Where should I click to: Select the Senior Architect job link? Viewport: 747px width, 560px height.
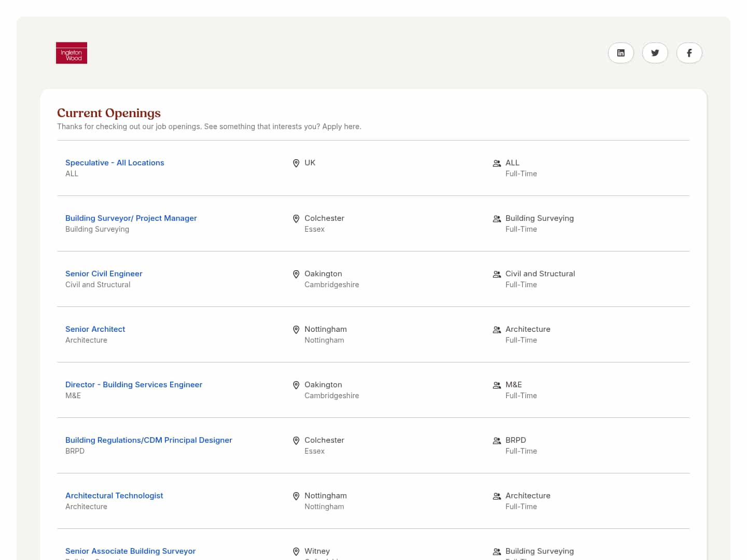95,329
